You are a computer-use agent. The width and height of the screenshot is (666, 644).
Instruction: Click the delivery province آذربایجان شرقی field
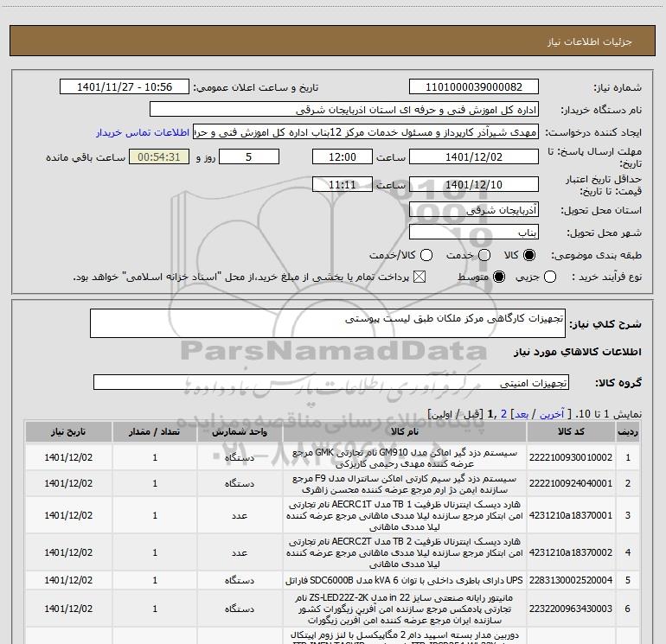(x=474, y=209)
